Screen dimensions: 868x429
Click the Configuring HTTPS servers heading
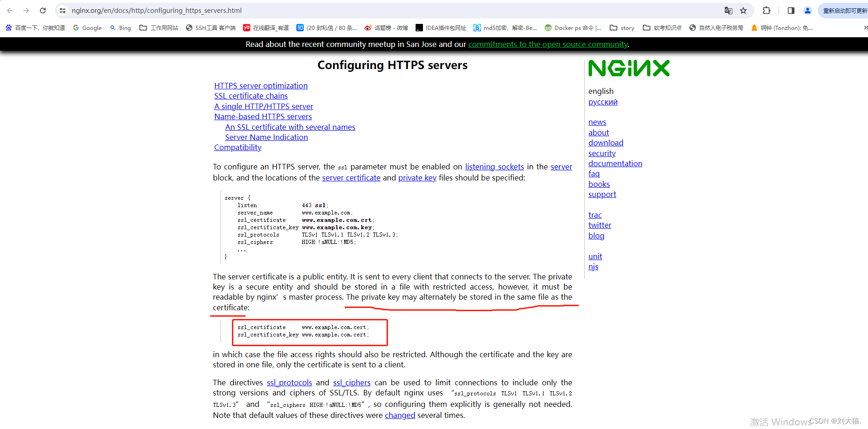(x=393, y=65)
